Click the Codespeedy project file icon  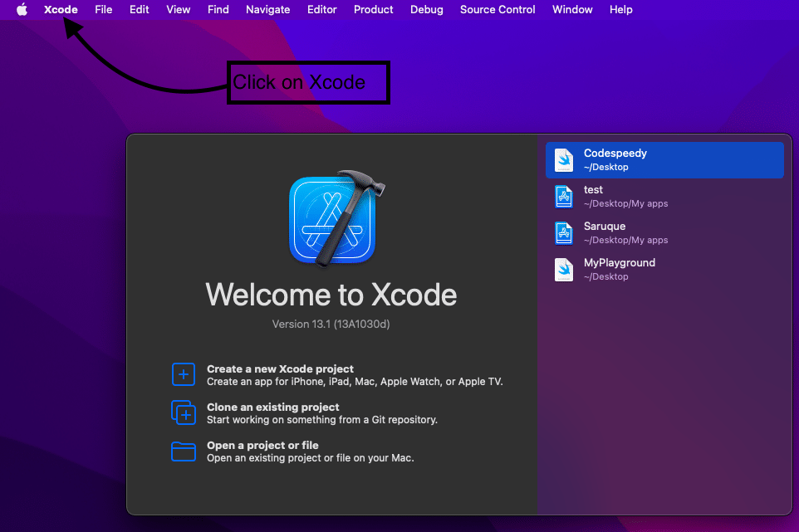(x=564, y=159)
